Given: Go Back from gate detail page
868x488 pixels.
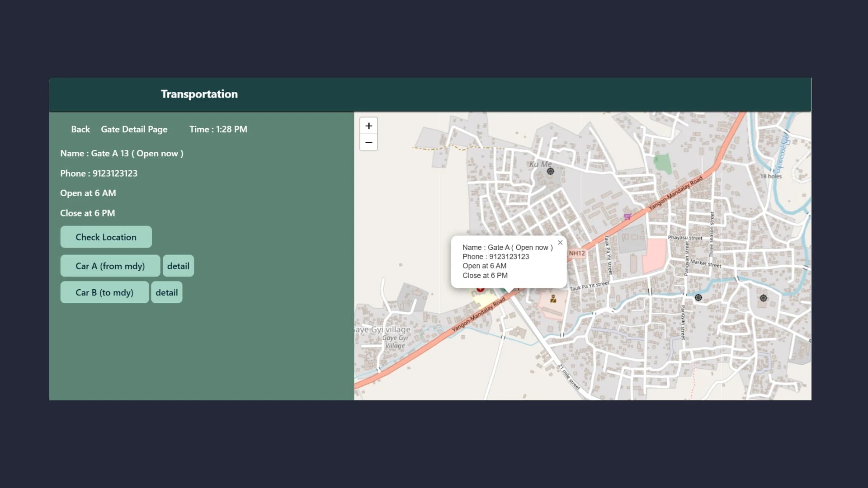Looking at the screenshot, I should 80,129.
